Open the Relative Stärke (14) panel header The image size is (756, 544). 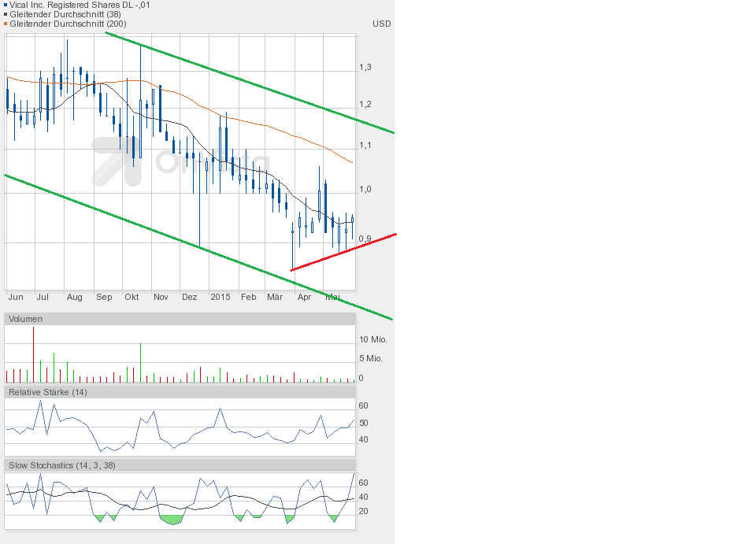47,391
